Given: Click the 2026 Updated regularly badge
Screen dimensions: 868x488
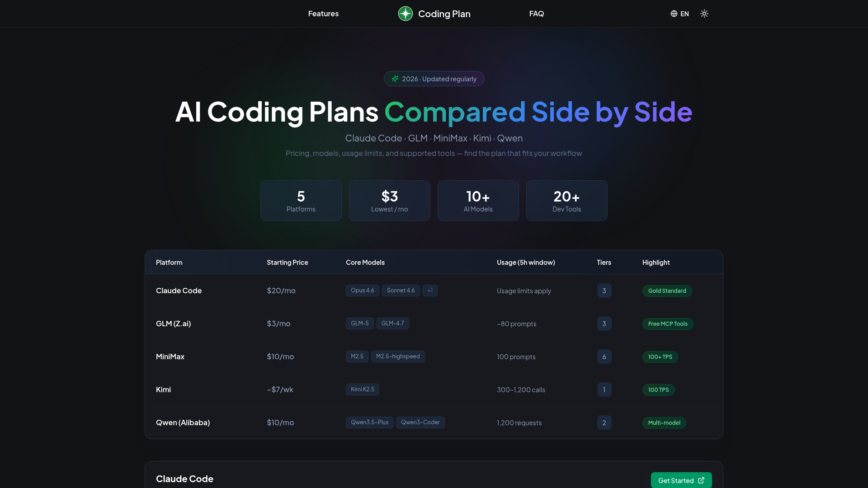Looking at the screenshot, I should [434, 79].
